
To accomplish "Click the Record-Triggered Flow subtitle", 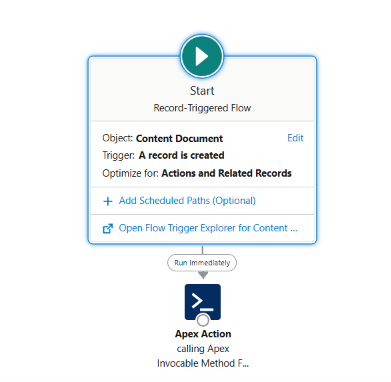I will pyautogui.click(x=202, y=108).
